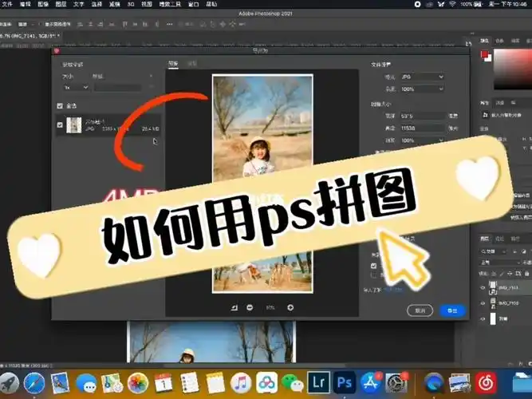Switch to the Paths tab in the Layers group
532x399 pixels.
click(515, 239)
